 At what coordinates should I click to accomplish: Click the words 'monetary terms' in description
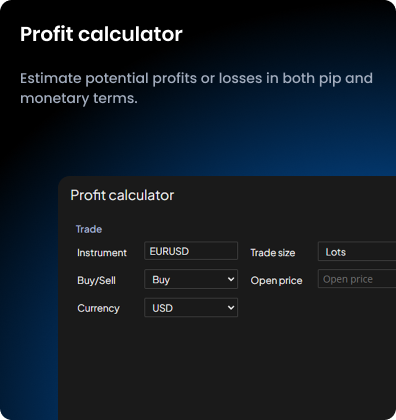click(x=79, y=98)
